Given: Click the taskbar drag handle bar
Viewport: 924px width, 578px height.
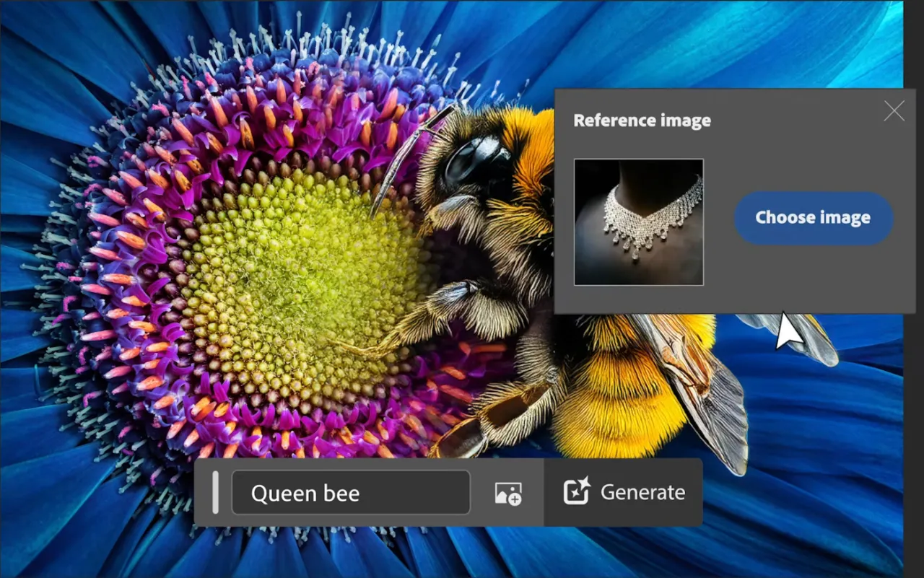Looking at the screenshot, I should pyautogui.click(x=215, y=493).
